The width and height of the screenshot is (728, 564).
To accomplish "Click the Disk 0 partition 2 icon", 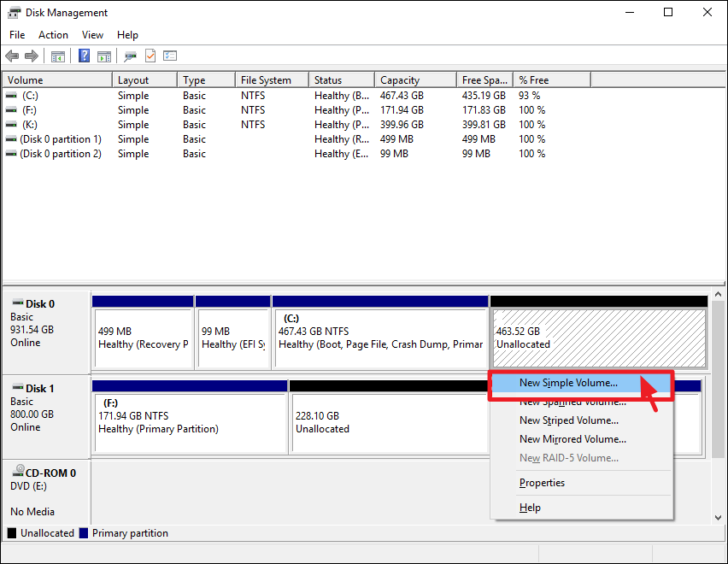I will (11, 154).
